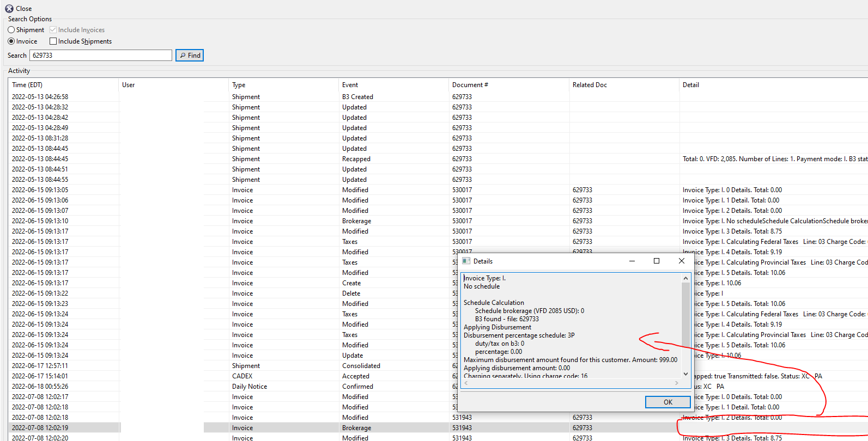The image size is (868, 441).
Task: Click the 530017 document cell at 09:13:05
Action: click(x=462, y=190)
